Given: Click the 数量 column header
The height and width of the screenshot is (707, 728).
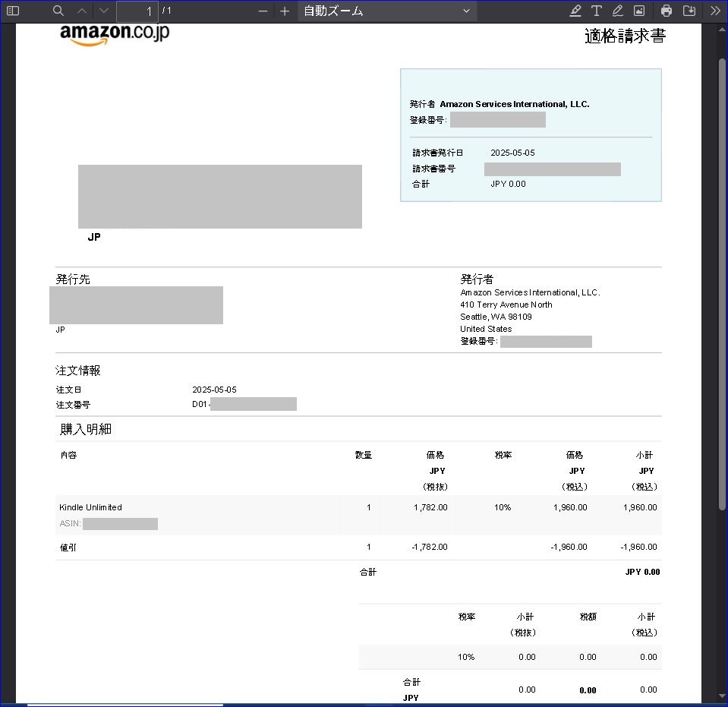Looking at the screenshot, I should 364,455.
